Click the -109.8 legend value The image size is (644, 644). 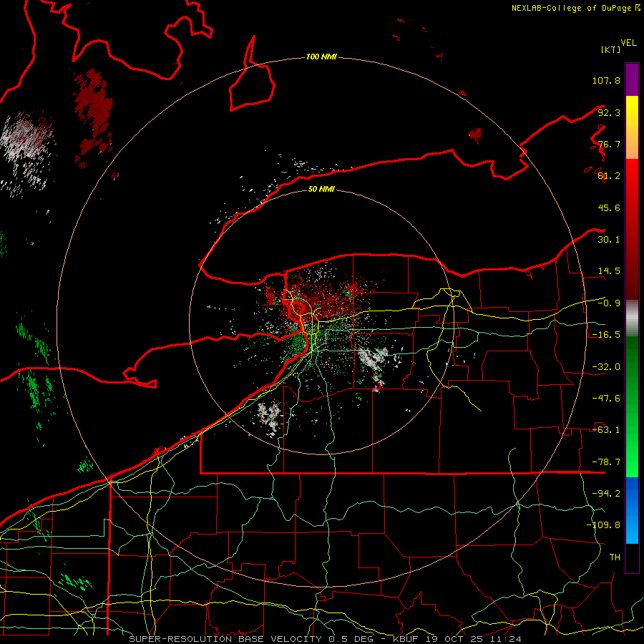(x=603, y=525)
